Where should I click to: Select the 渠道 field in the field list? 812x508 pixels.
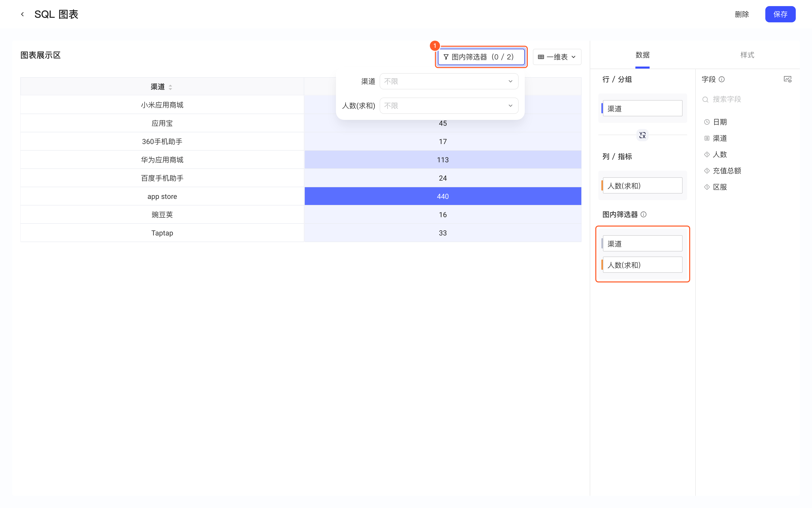coord(720,138)
